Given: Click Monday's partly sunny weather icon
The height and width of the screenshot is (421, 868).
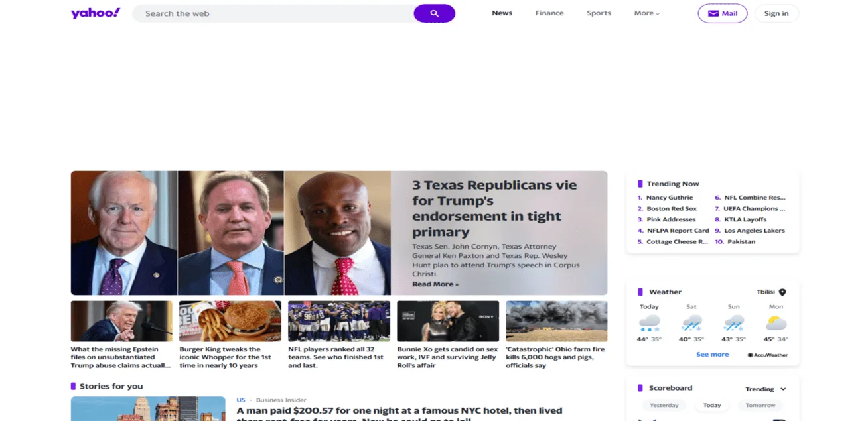Looking at the screenshot, I should pos(776,324).
